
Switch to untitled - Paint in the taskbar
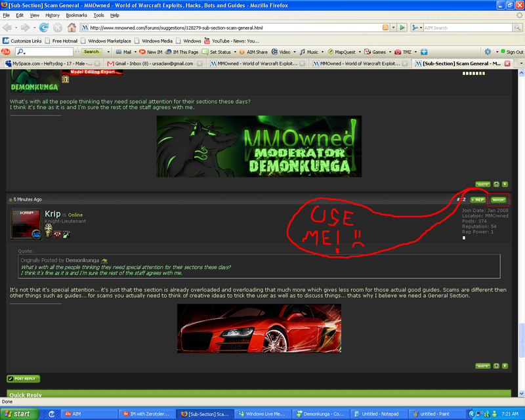437,414
